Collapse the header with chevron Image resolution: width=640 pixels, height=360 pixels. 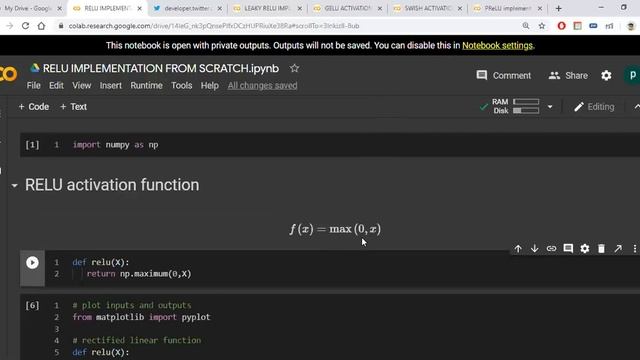(636, 107)
